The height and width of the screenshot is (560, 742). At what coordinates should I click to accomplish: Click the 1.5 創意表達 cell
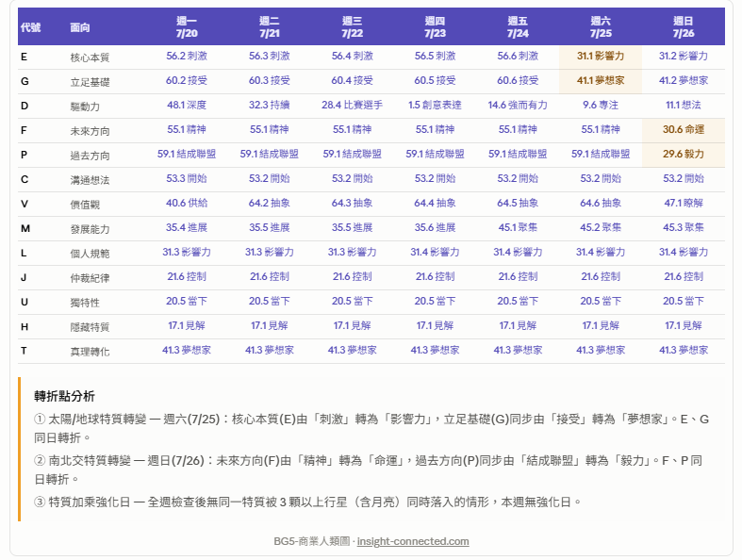[x=435, y=105]
